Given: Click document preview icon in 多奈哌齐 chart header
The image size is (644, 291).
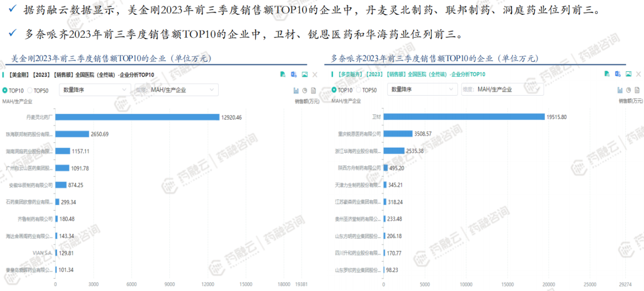Looking at the screenshot, I should (607, 74).
